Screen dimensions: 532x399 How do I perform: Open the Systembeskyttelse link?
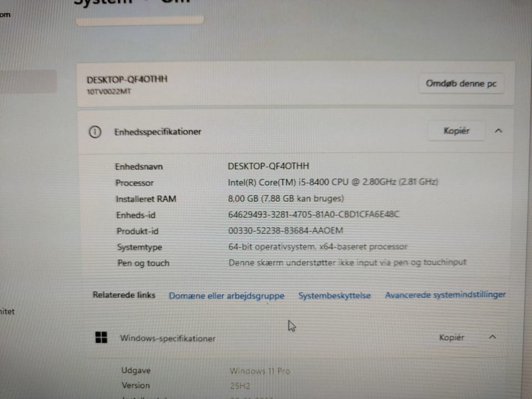click(334, 295)
